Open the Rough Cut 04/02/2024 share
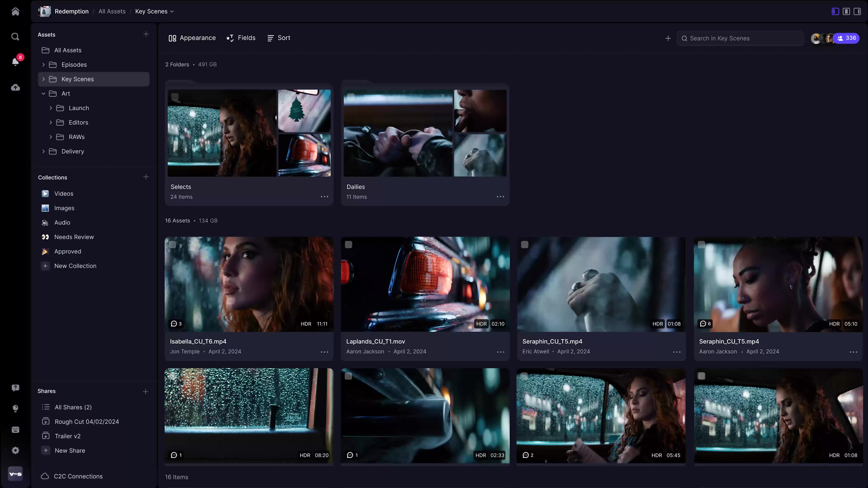Image resolution: width=868 pixels, height=488 pixels. pos(87,422)
